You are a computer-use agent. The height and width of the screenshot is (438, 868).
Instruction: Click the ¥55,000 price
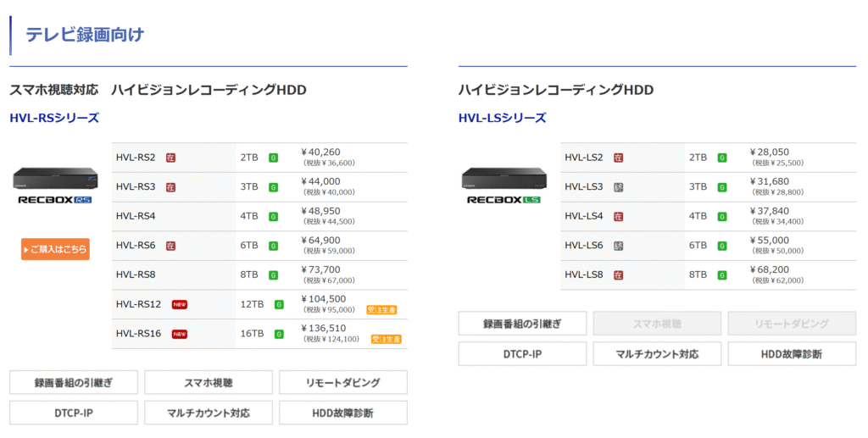coord(770,241)
